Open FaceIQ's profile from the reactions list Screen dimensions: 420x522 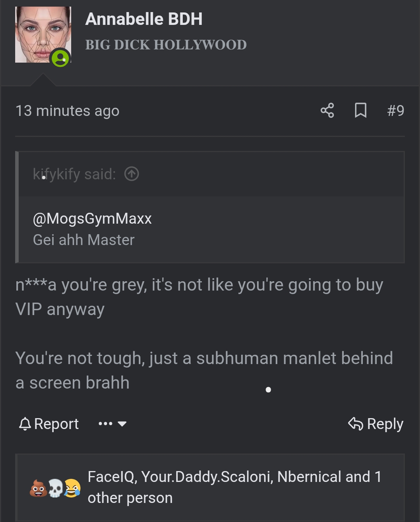pyautogui.click(x=111, y=477)
